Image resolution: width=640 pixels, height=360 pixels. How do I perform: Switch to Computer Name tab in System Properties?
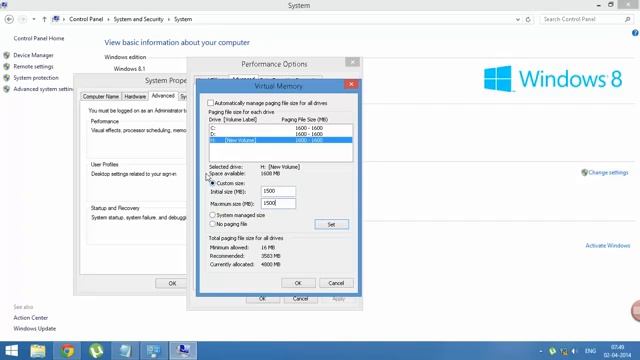[101, 97]
